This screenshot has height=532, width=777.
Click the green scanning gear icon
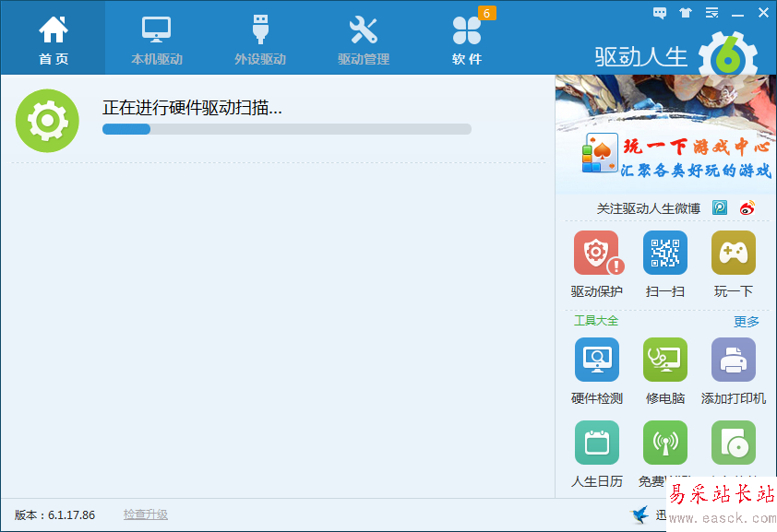coord(47,121)
